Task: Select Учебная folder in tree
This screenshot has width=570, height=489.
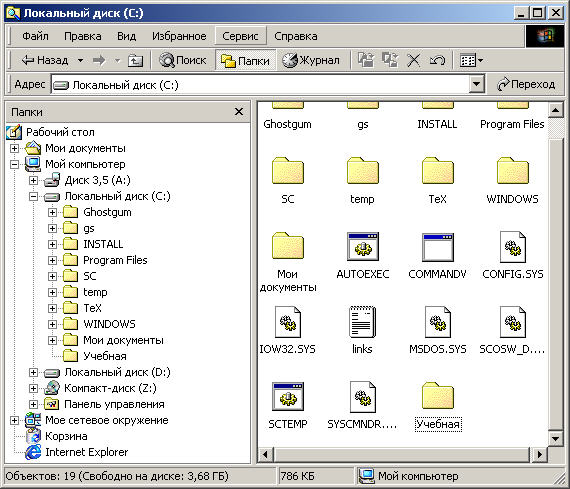Action: 105,356
